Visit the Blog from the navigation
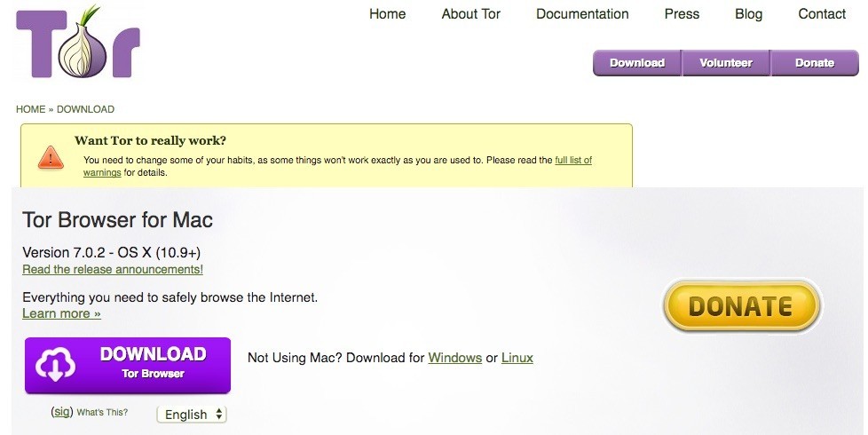The height and width of the screenshot is (435, 868). pos(748,14)
